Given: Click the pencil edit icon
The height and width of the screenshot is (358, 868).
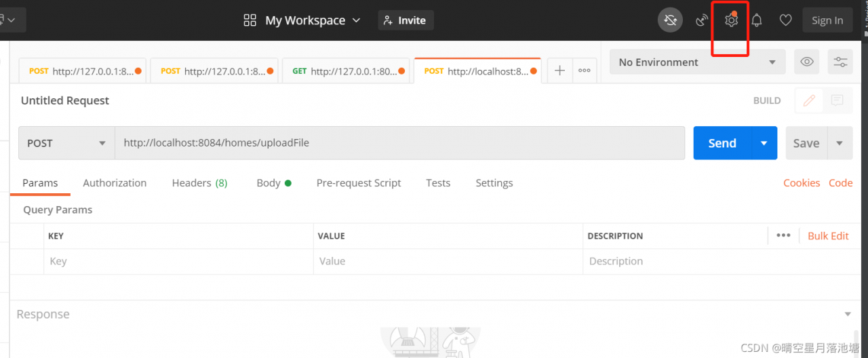Looking at the screenshot, I should click(x=809, y=100).
